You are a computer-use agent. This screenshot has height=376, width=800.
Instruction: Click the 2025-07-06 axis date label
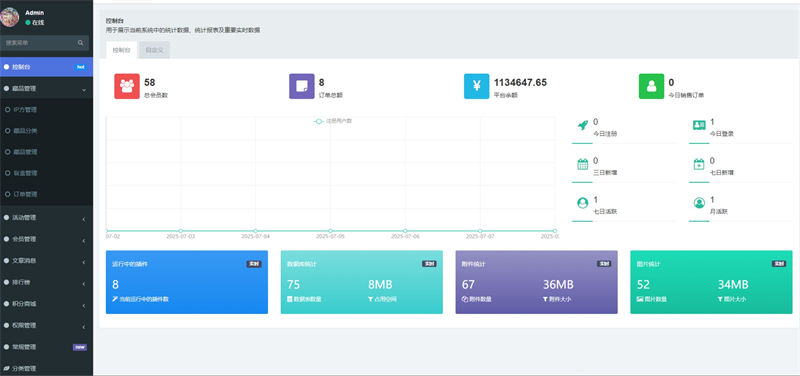(405, 237)
